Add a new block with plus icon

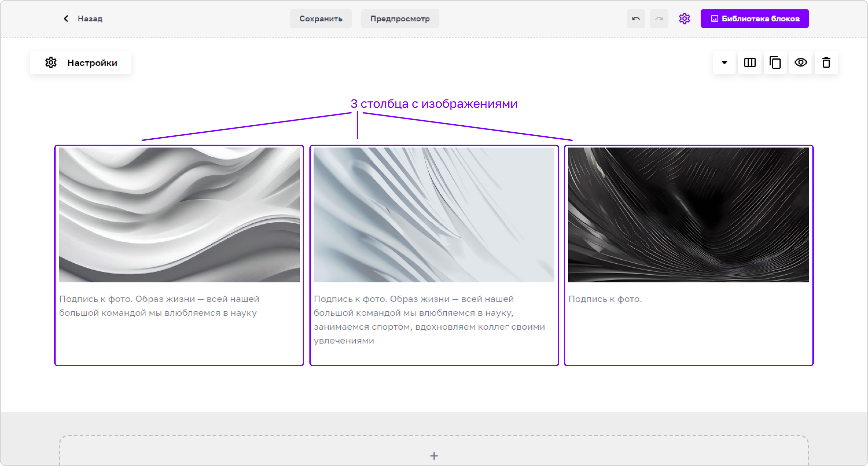click(x=434, y=456)
